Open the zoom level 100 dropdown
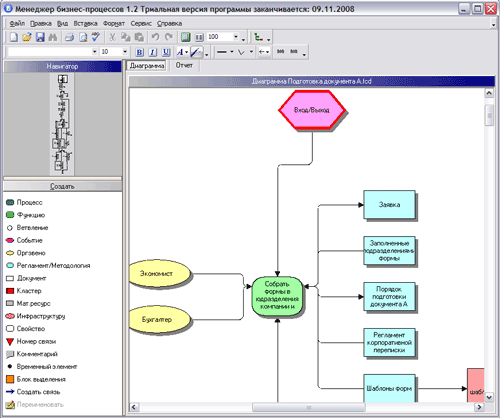Viewport: 500px width, 418px height. tap(236, 37)
